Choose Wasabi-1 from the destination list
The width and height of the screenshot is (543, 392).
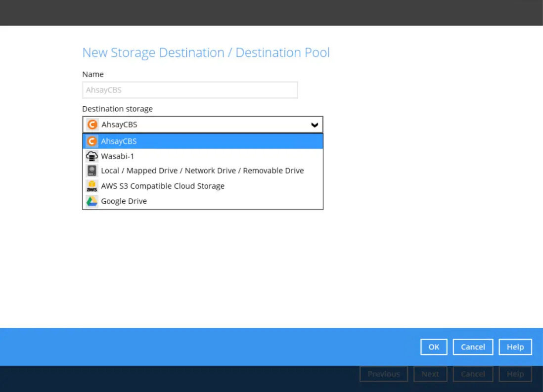click(118, 156)
